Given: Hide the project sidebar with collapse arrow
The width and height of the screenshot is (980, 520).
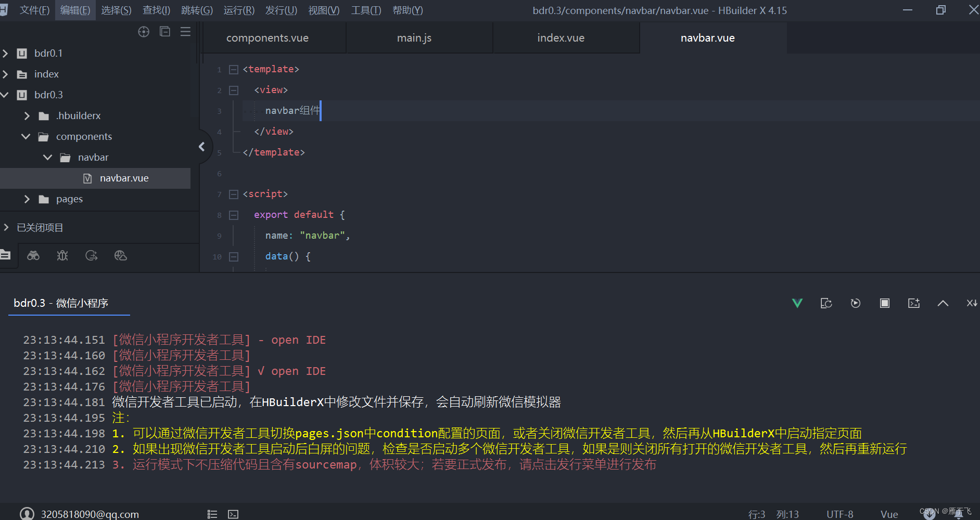Looking at the screenshot, I should (202, 147).
